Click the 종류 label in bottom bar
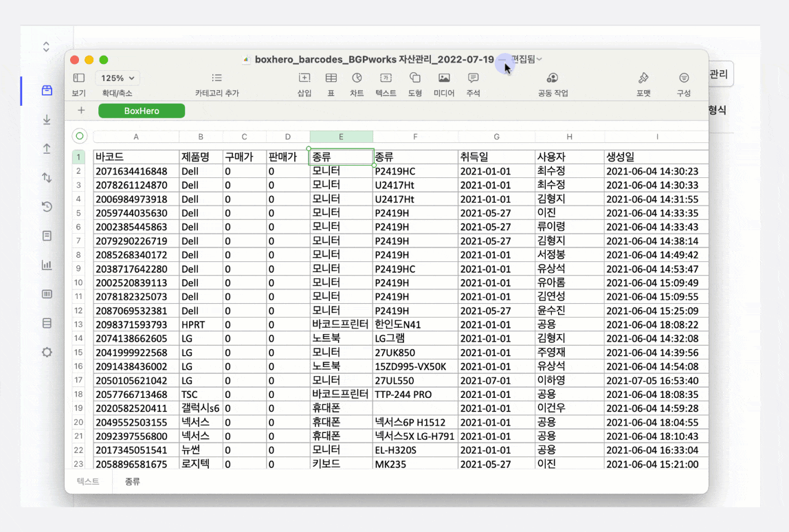789x532 pixels. pyautogui.click(x=133, y=482)
